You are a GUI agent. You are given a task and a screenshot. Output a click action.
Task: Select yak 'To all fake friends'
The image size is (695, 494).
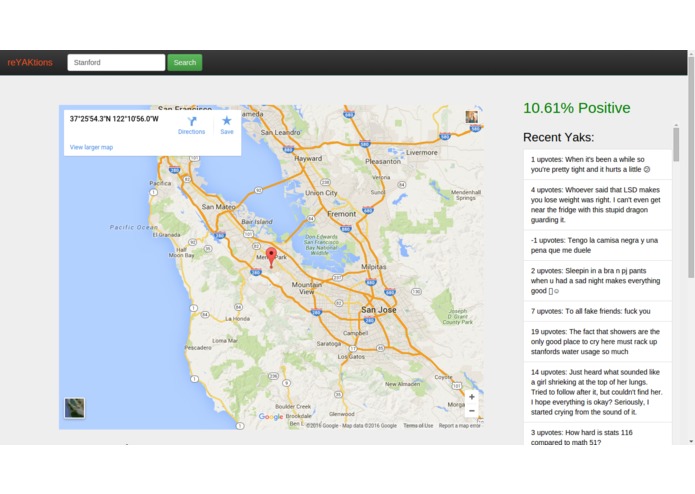click(597, 311)
